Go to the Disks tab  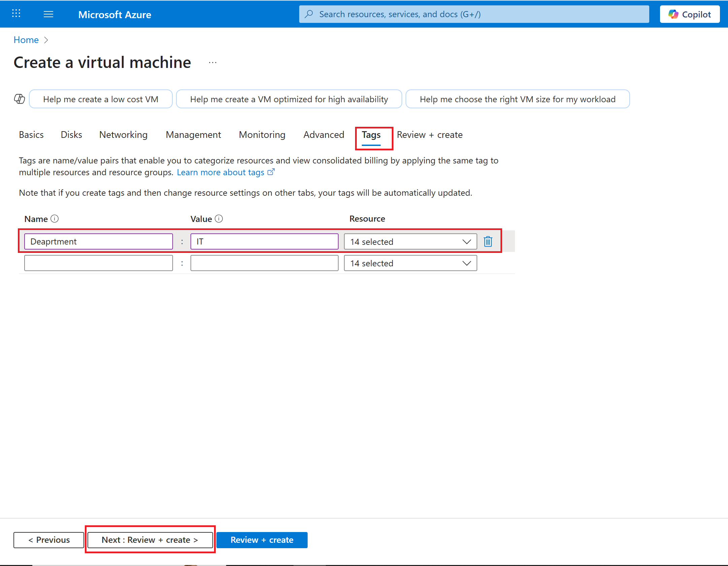71,135
